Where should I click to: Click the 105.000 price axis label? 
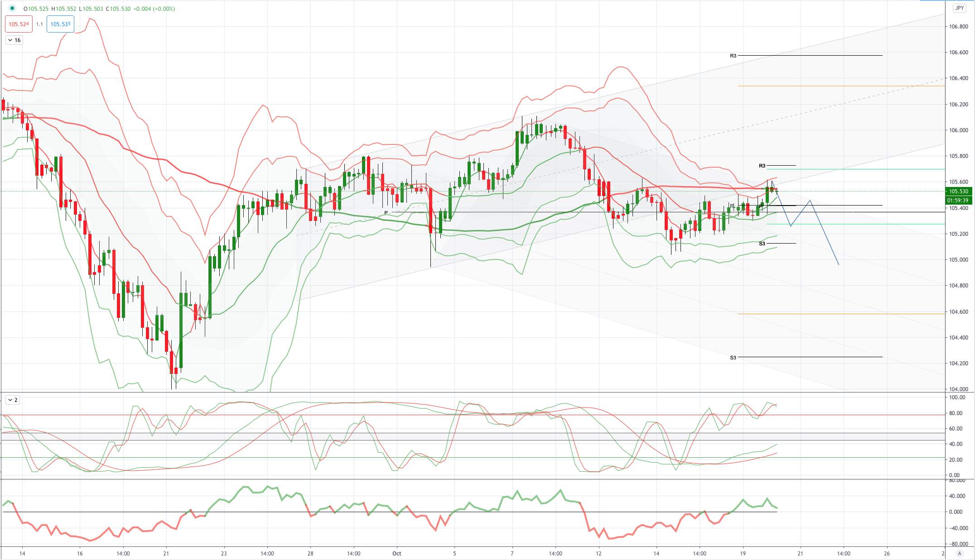coord(959,260)
